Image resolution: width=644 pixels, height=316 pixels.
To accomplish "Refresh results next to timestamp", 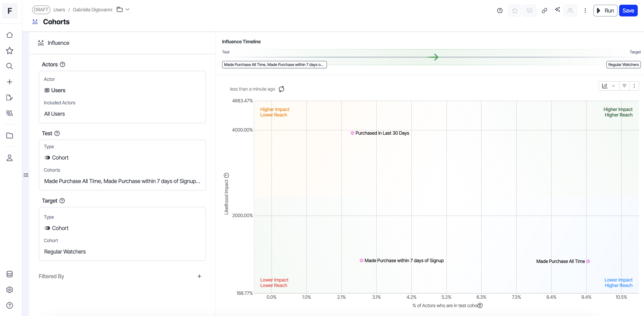I will 281,89.
